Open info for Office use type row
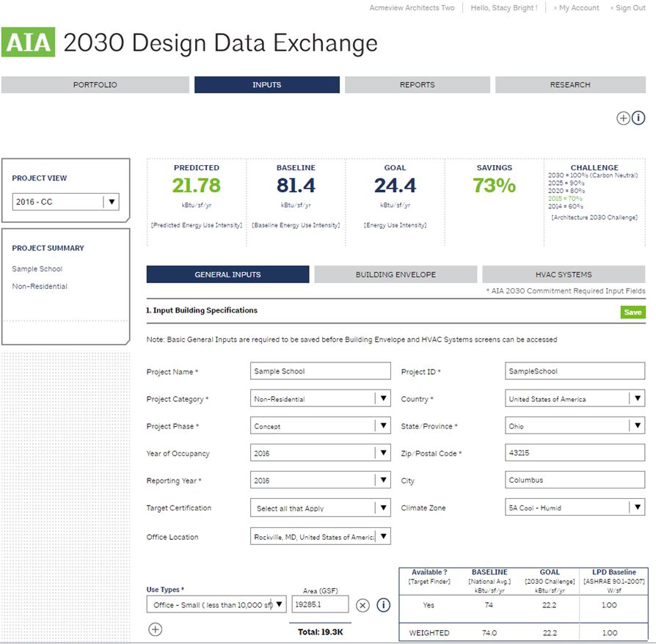Screen dimensions: 656x644 tap(383, 605)
